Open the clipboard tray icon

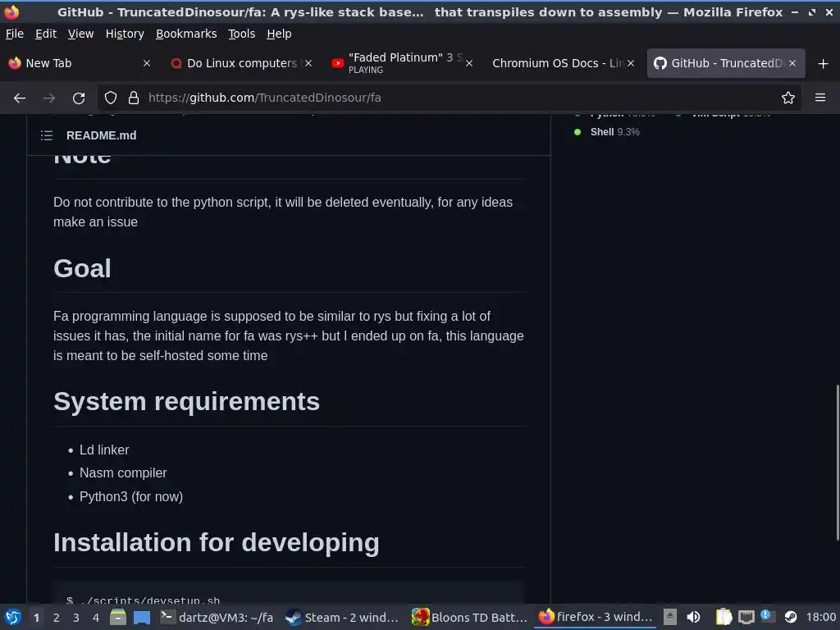(x=724, y=617)
